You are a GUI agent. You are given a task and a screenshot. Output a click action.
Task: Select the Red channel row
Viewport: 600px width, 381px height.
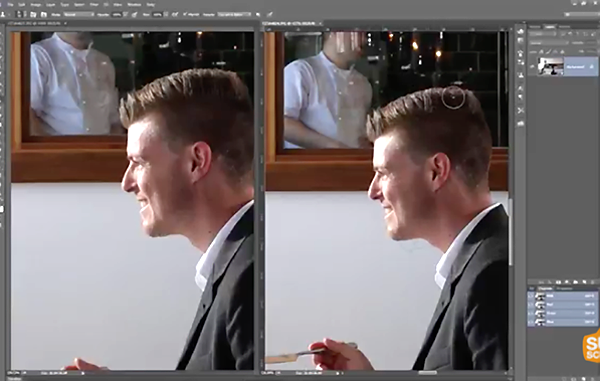(x=562, y=304)
